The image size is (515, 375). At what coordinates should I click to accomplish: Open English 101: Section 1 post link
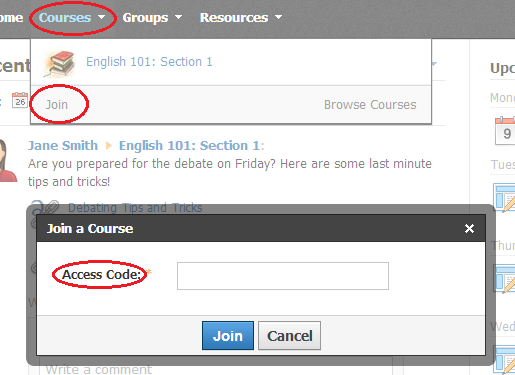coord(189,146)
